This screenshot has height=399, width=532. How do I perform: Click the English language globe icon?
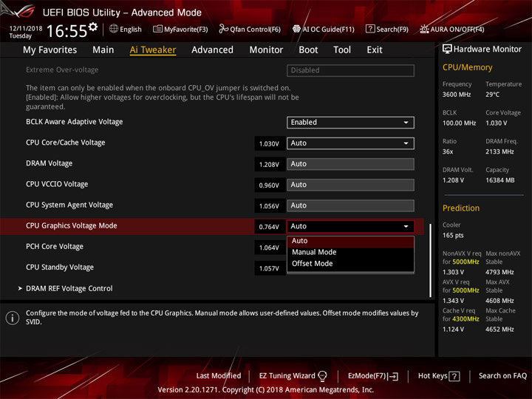click(x=114, y=29)
